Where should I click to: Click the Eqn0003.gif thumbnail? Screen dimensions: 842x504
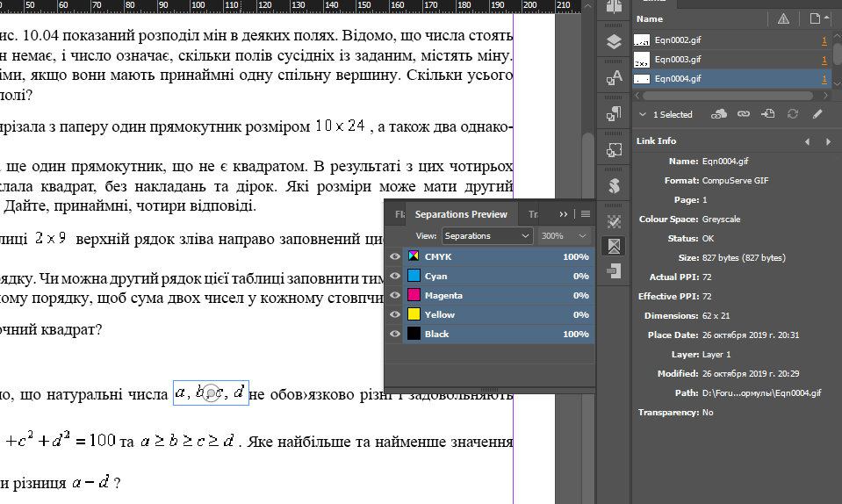(642, 60)
